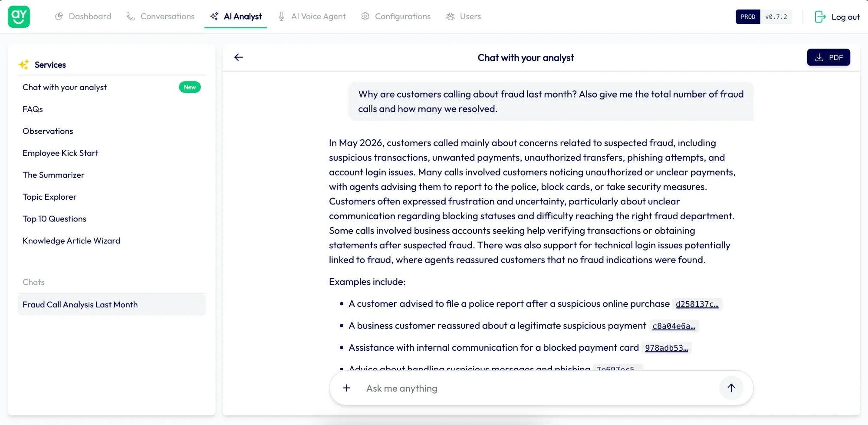Open Knowledge Article Wizard service
The width and height of the screenshot is (868, 425).
[71, 241]
